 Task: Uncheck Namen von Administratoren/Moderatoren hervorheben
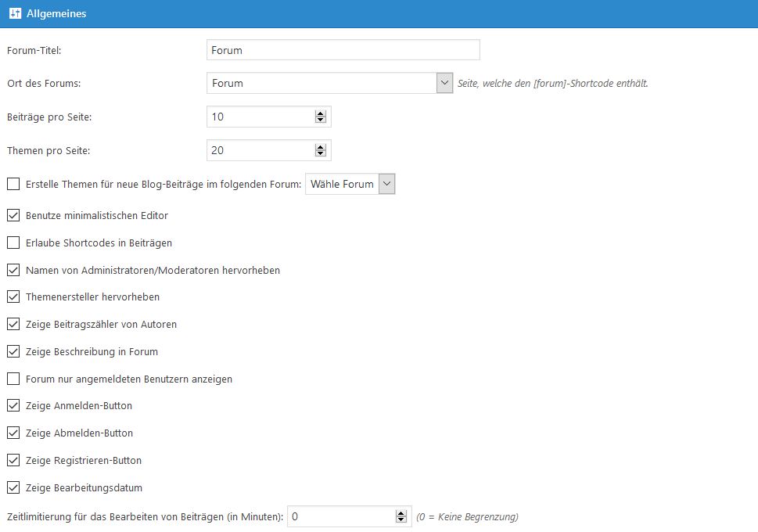tap(13, 270)
